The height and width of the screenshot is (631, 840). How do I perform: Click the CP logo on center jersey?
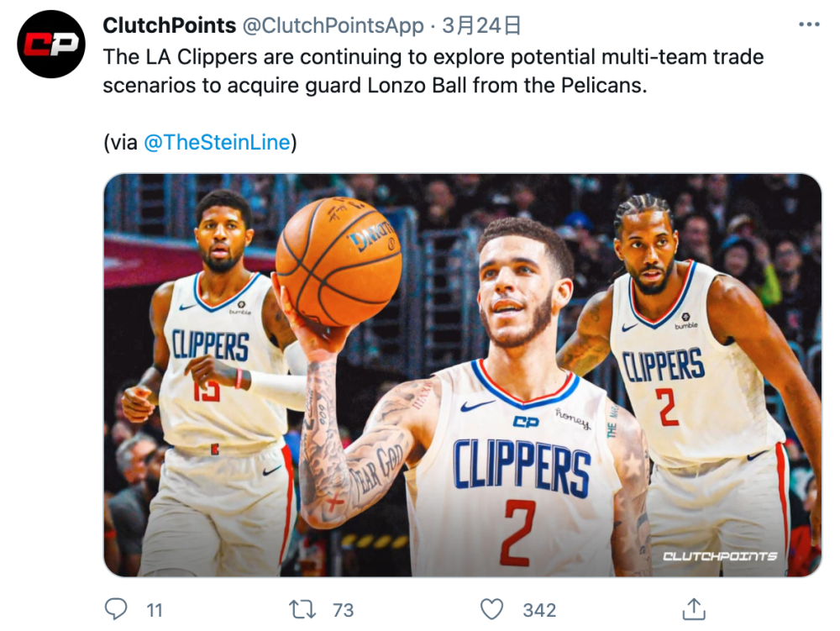pyautogui.click(x=526, y=422)
